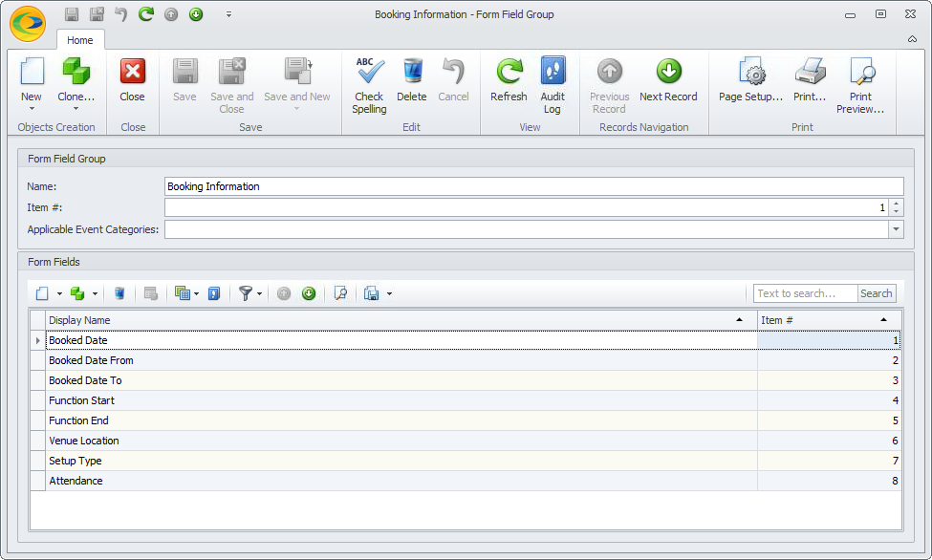The image size is (932, 560).
Task: Click Save and Close in the ribbon
Action: (232, 86)
